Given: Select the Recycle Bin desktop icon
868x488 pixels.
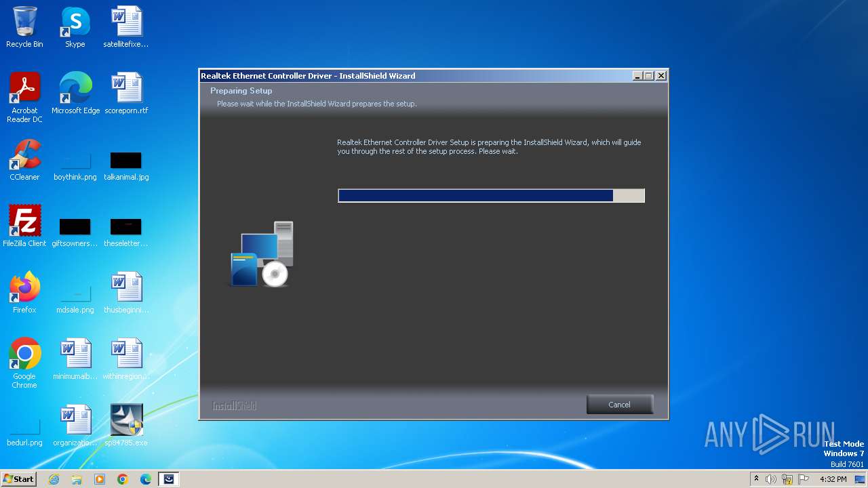Looking at the screenshot, I should coord(24,28).
